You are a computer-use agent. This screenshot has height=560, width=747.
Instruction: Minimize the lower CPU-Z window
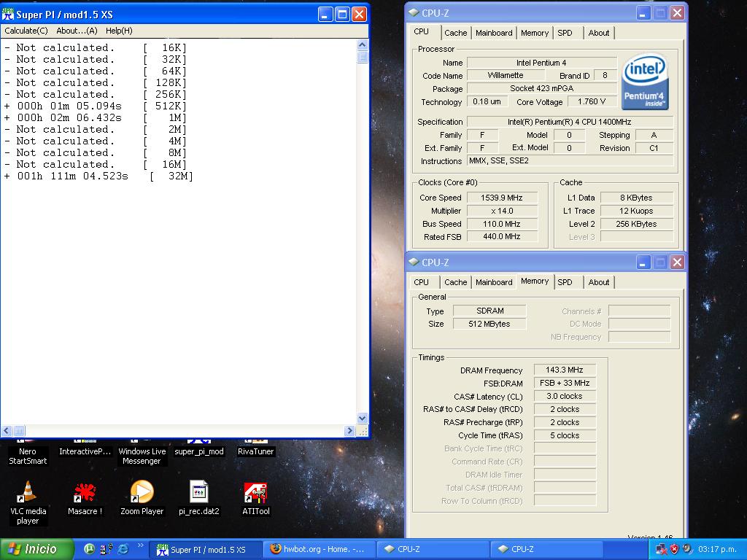point(643,262)
